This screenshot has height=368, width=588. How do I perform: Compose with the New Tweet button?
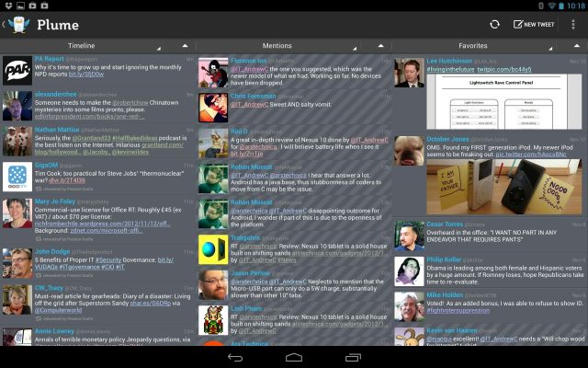tap(534, 25)
